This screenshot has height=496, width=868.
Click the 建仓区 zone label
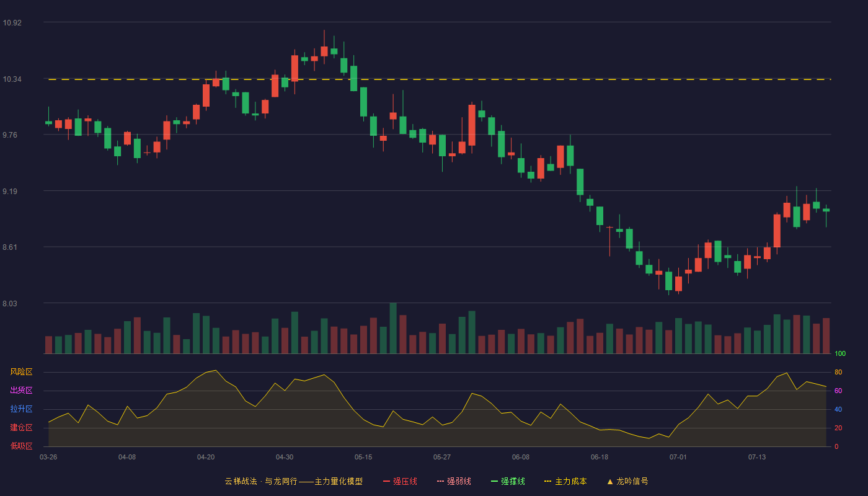[21, 428]
